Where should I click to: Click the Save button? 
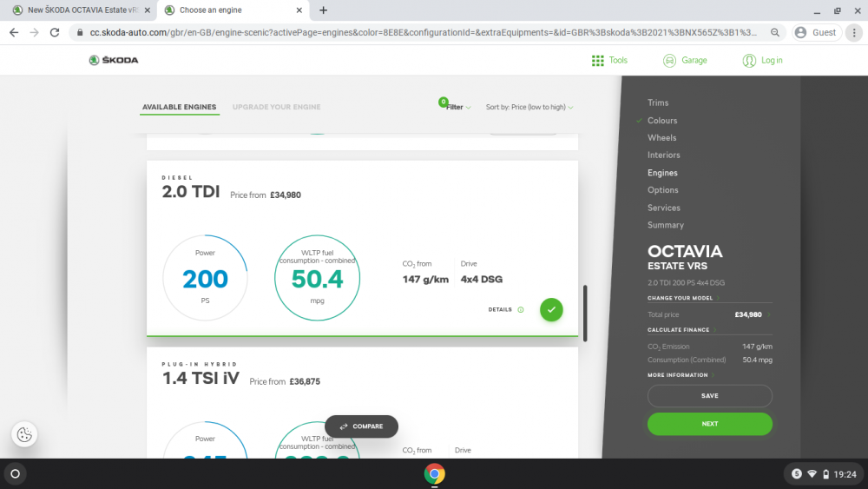pos(710,396)
